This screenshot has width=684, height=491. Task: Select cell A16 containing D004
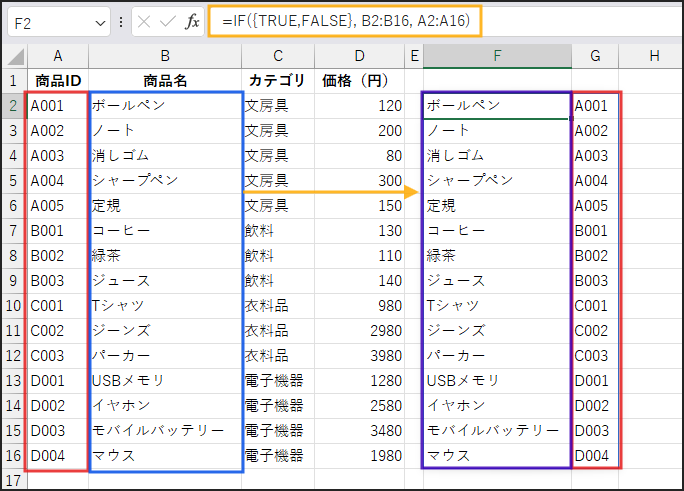pyautogui.click(x=58, y=456)
